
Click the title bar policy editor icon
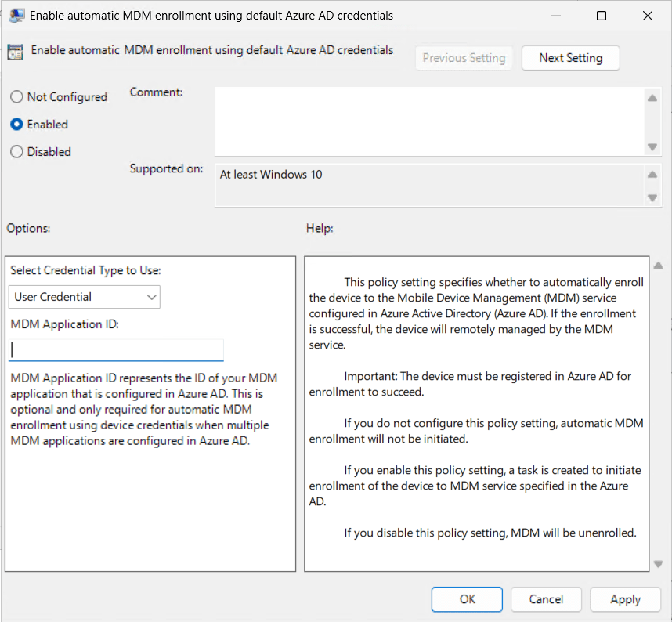tap(16, 16)
